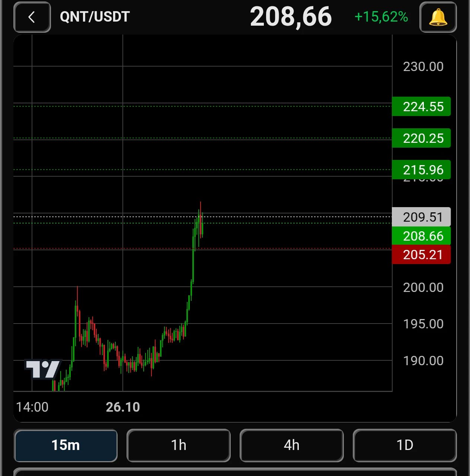Click the 195.00 axis price label

click(423, 324)
